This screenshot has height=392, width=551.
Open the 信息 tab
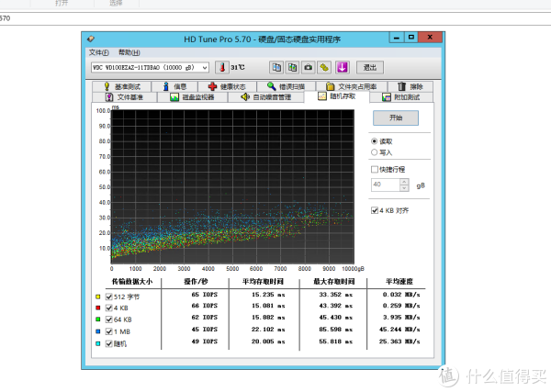coord(174,86)
